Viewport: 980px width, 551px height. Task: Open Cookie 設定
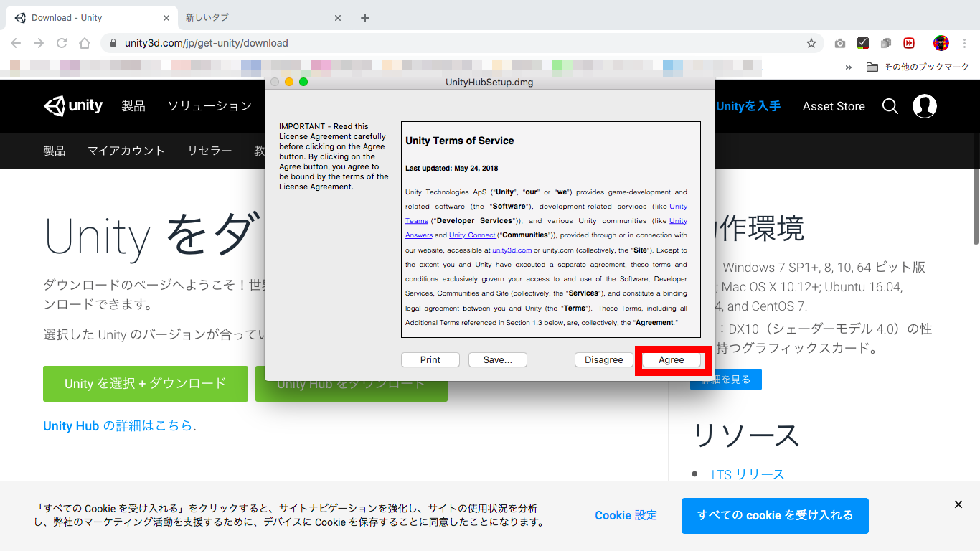[x=626, y=515]
